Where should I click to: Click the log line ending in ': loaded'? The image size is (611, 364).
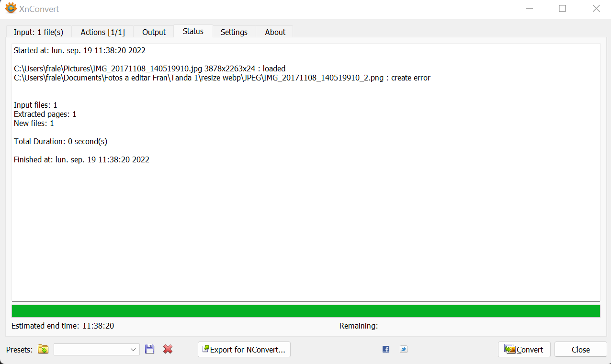pos(149,68)
